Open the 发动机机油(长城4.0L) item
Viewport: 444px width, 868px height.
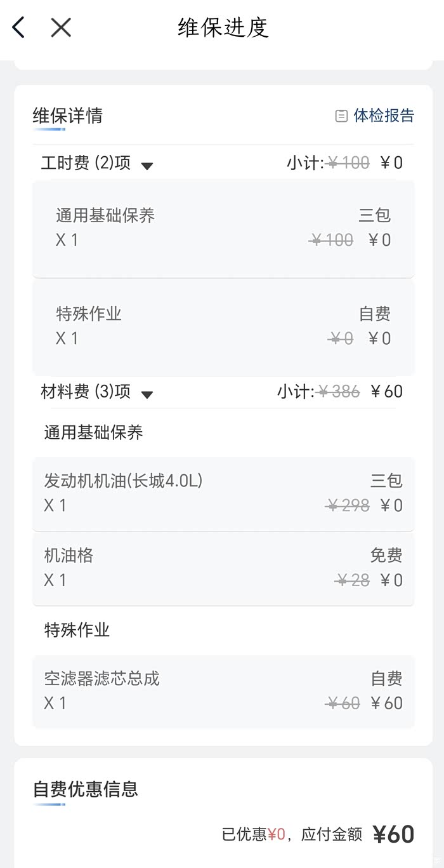[223, 493]
